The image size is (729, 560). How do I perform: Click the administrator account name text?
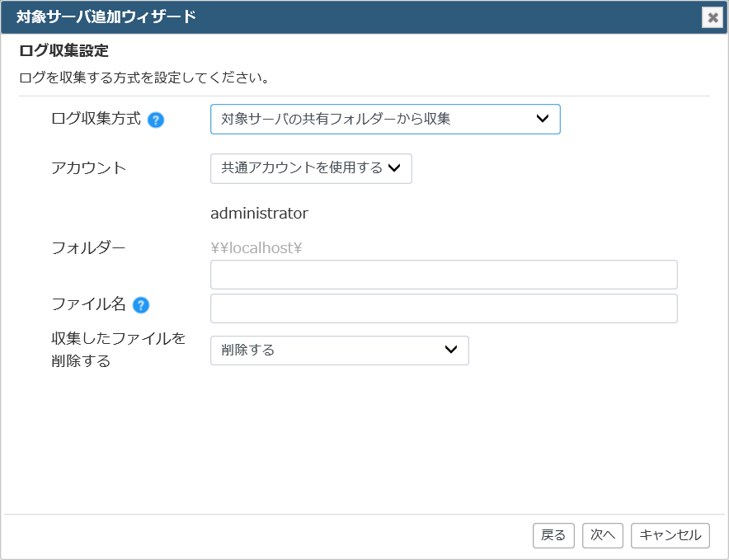[260, 214]
